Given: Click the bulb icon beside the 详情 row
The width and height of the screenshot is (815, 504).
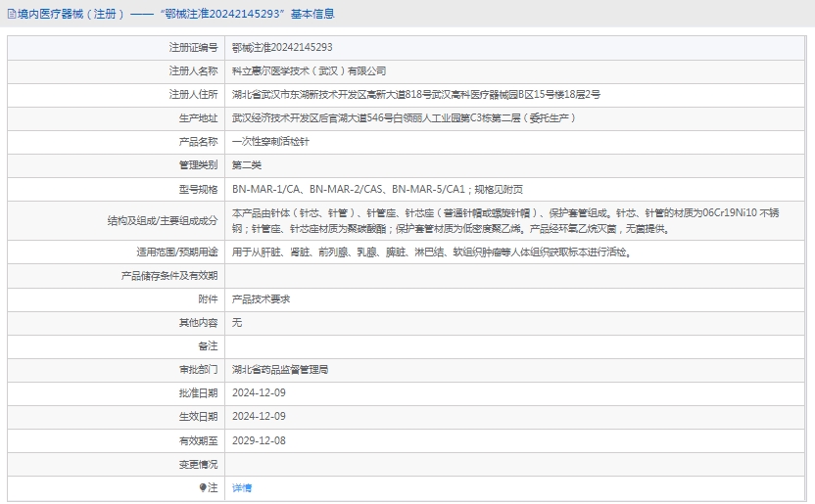Looking at the screenshot, I should coord(203,487).
